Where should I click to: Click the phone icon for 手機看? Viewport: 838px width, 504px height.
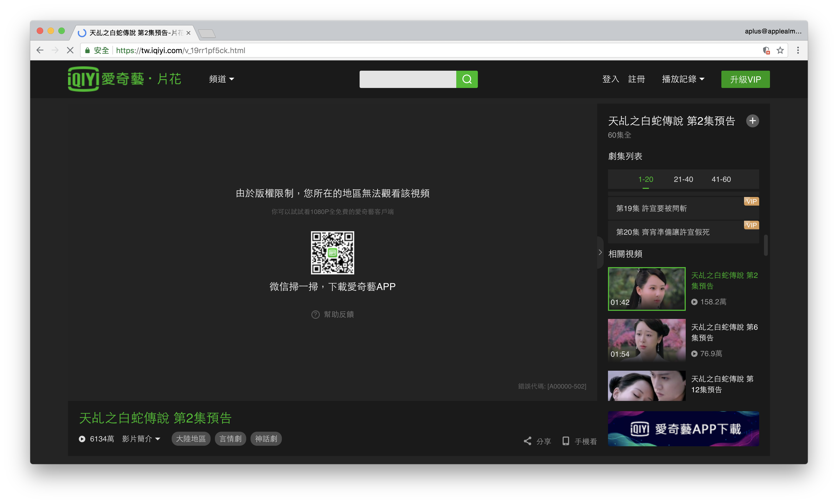tap(566, 441)
